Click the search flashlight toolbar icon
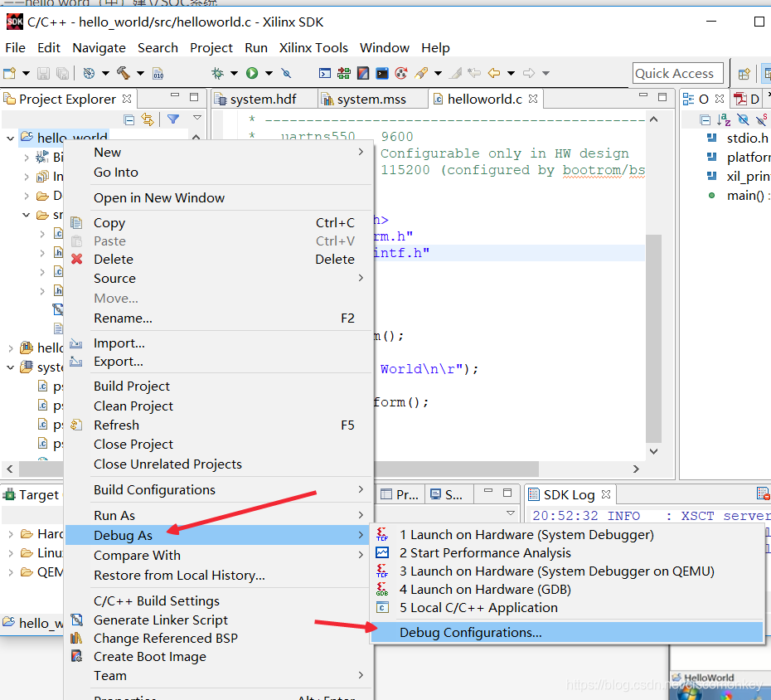This screenshot has height=700, width=771. point(421,73)
